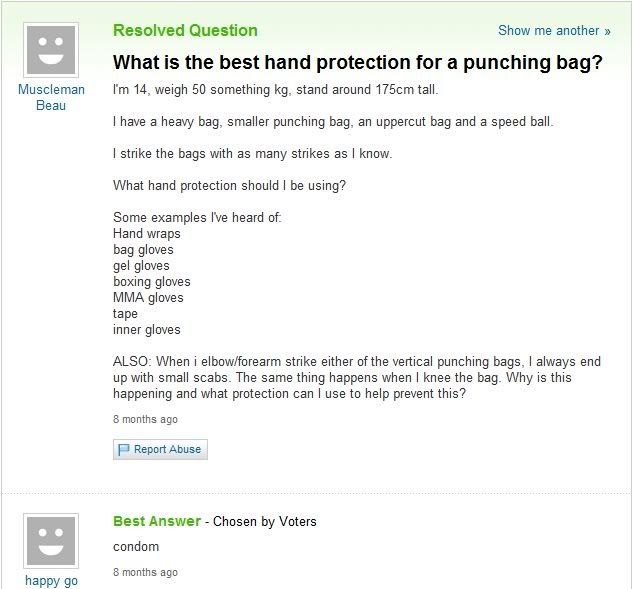Click the flag icon beside Report Abuse
This screenshot has height=589, width=632.
124,450
